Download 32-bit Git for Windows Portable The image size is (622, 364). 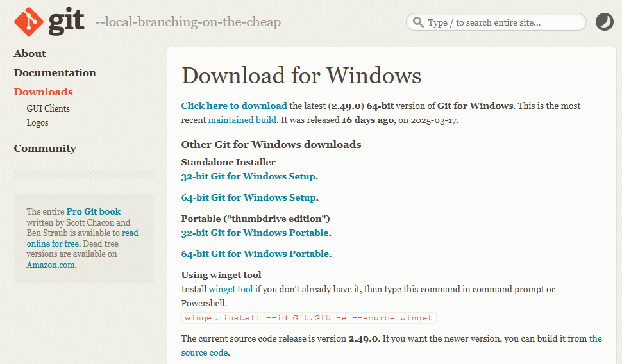tap(255, 233)
